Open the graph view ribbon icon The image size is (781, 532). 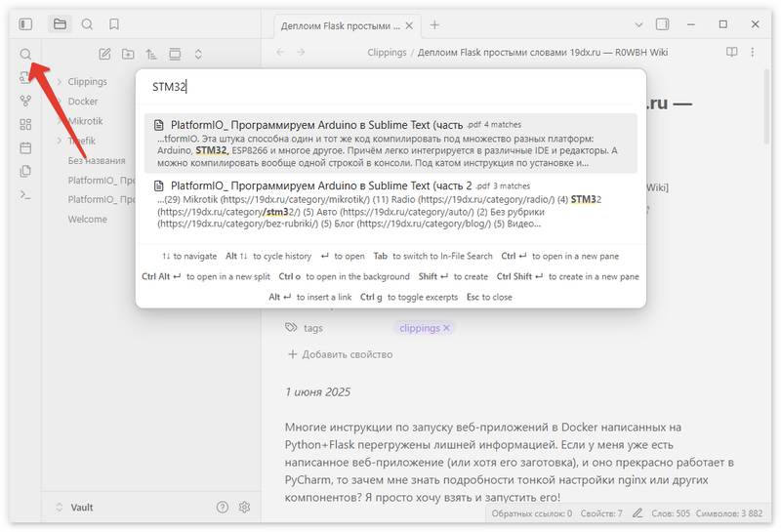25,102
